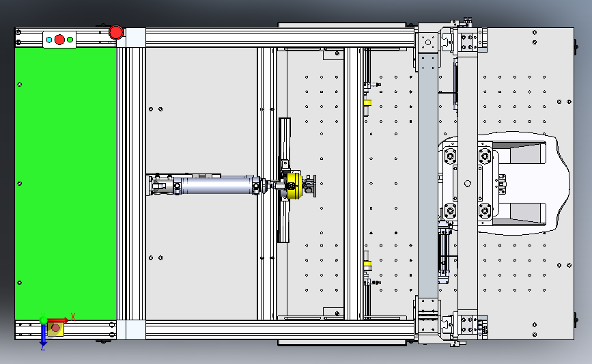Click the X axis label
This screenshot has height=364, width=592.
pyautogui.click(x=73, y=316)
